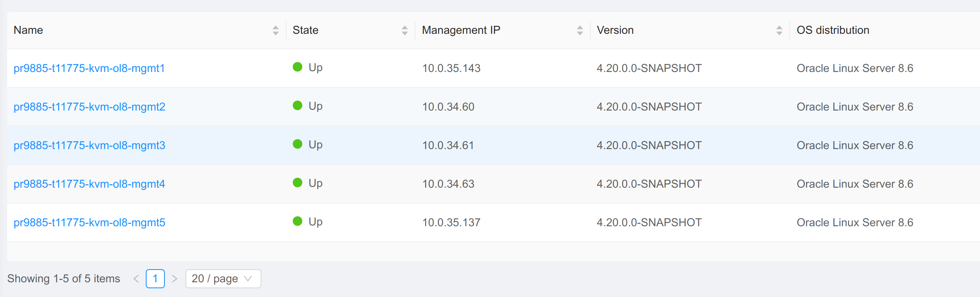The image size is (980, 297).
Task: Select page 1 in pagination
Action: tap(155, 279)
